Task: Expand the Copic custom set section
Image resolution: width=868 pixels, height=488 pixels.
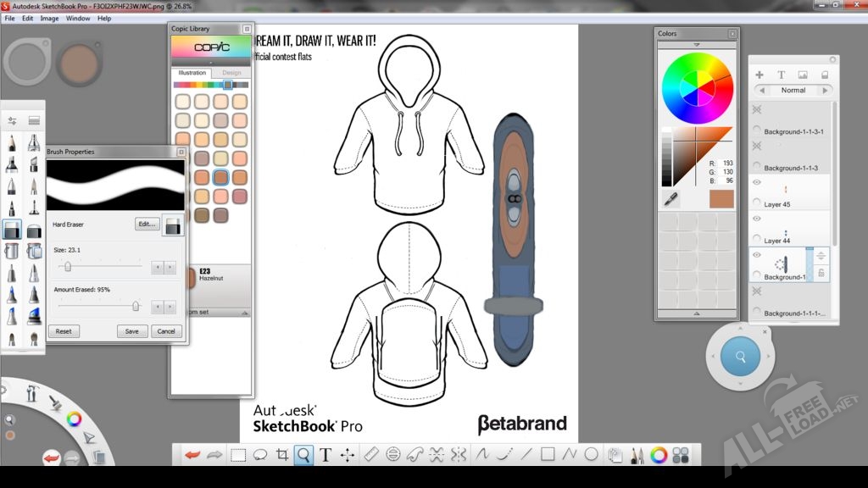Action: point(245,312)
